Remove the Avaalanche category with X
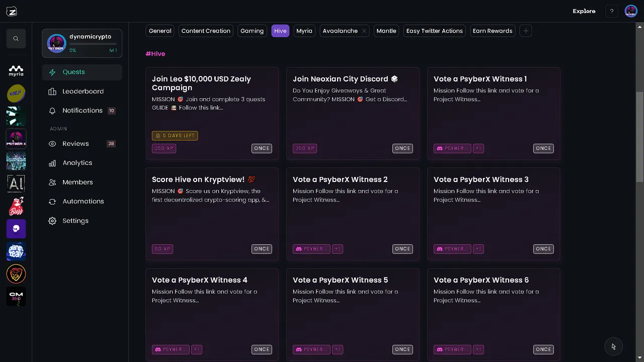644x362 pixels. pyautogui.click(x=364, y=31)
